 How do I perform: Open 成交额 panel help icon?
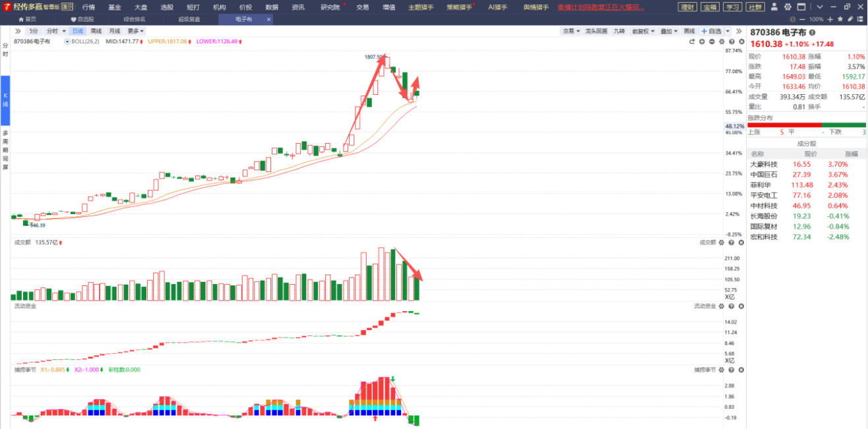pyautogui.click(x=731, y=243)
